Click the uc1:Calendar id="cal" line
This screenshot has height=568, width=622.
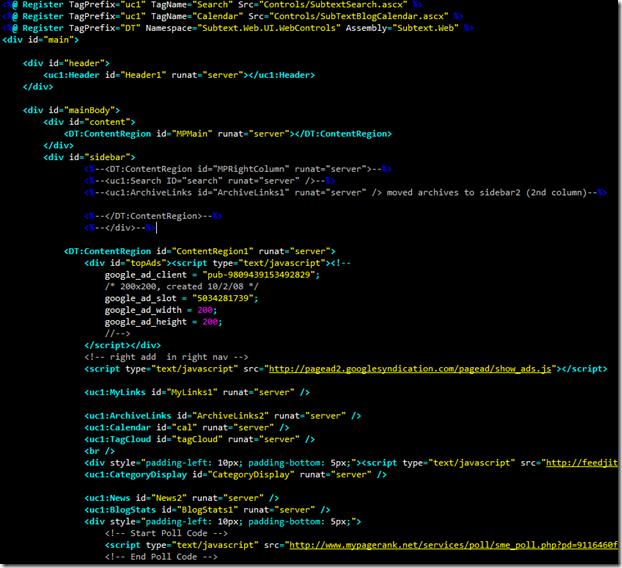tap(187, 428)
